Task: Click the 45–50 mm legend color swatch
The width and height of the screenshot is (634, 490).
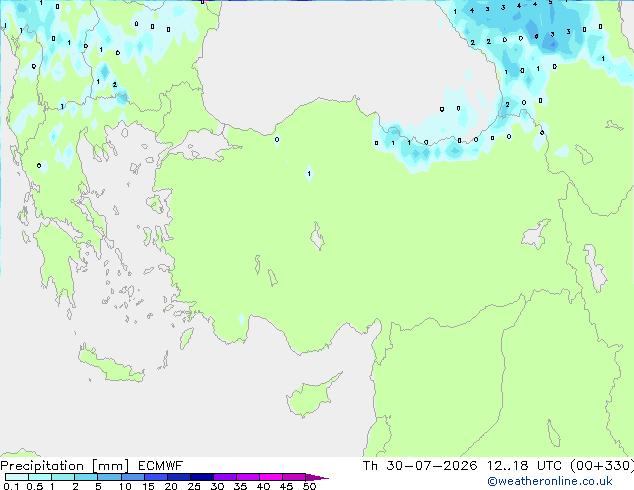Action: [294, 477]
